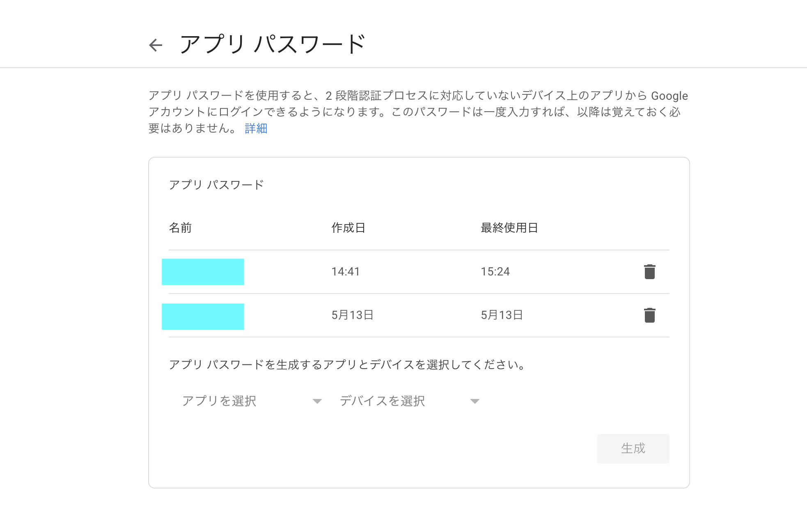Screen dimensions: 807x532
Task: Click the 作成日 column header
Action: [348, 228]
